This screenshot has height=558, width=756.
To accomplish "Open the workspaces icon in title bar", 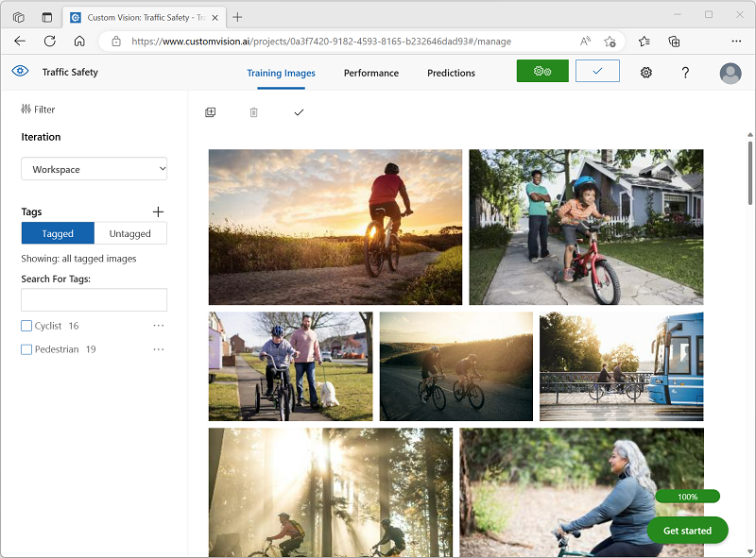I will 18,17.
